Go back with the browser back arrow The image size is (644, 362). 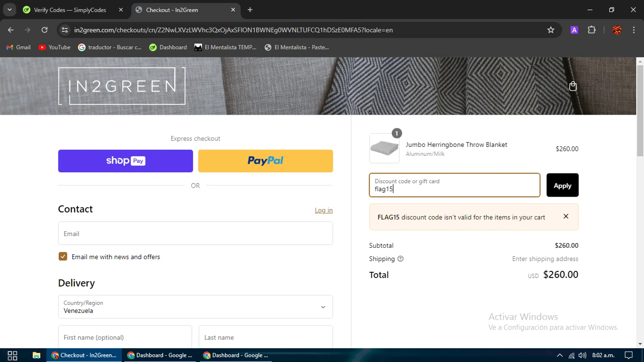point(11,30)
